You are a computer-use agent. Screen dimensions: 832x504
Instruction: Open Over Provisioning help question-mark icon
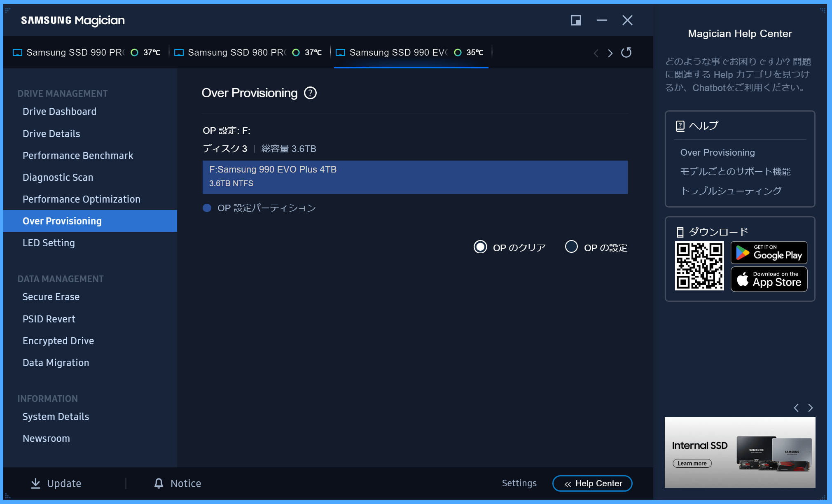pos(310,93)
